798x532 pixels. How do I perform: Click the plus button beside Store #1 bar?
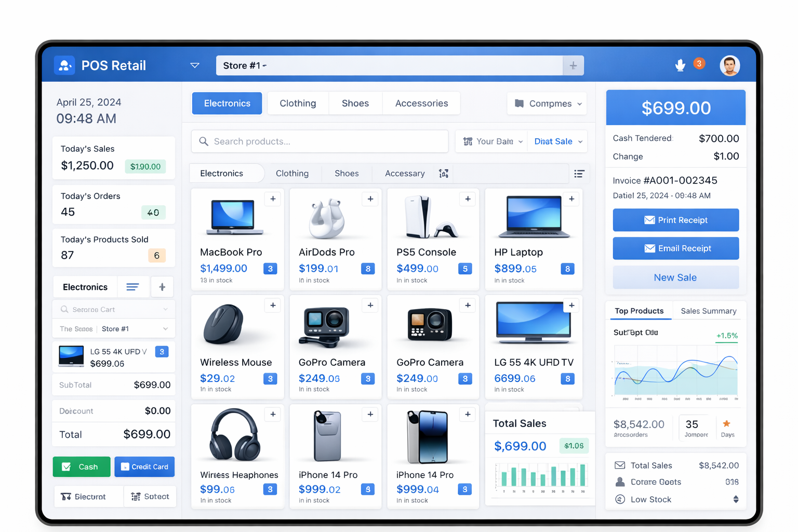pos(573,65)
